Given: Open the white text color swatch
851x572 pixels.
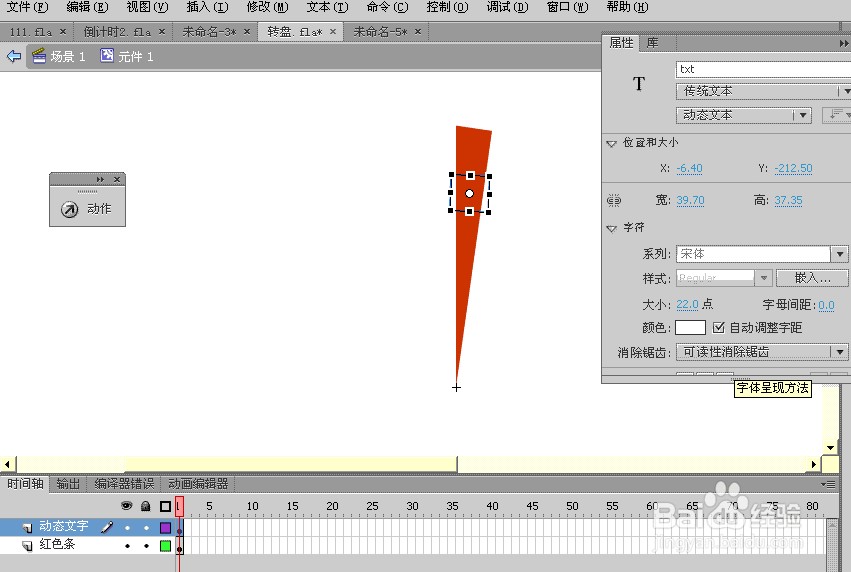Looking at the screenshot, I should click(x=690, y=327).
